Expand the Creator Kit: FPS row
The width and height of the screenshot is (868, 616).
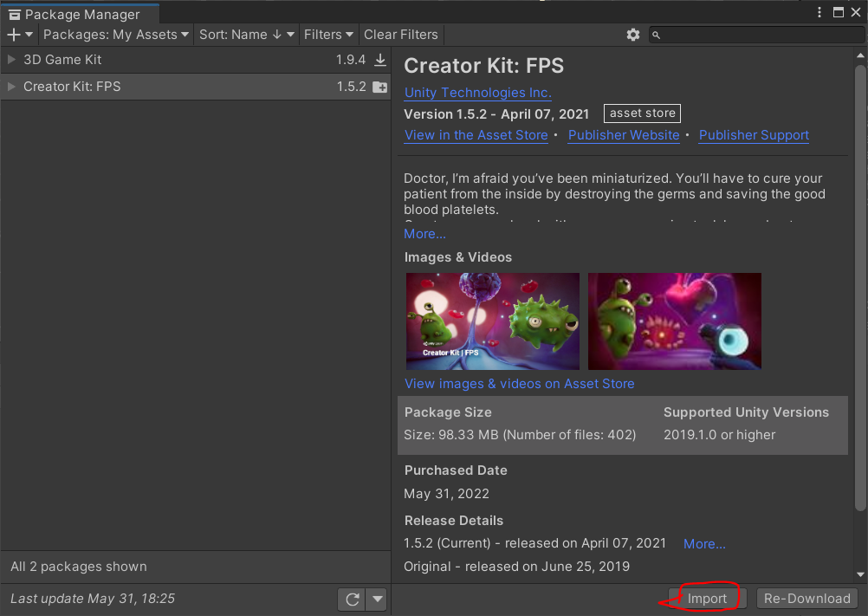[11, 87]
